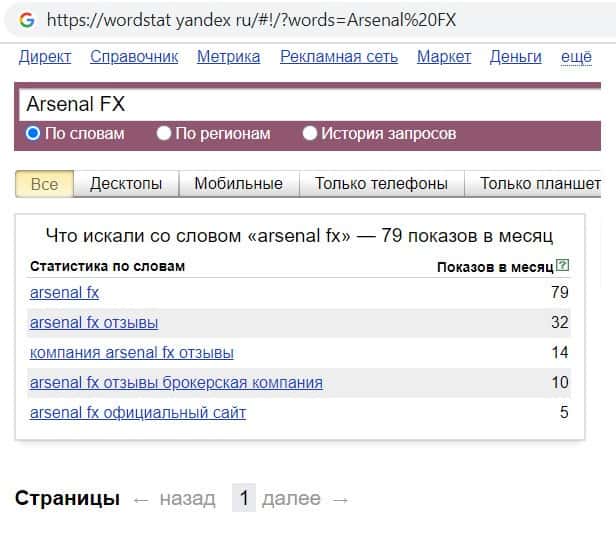
Task: Click the компания arsenal fx отзывы link
Action: pos(132,352)
